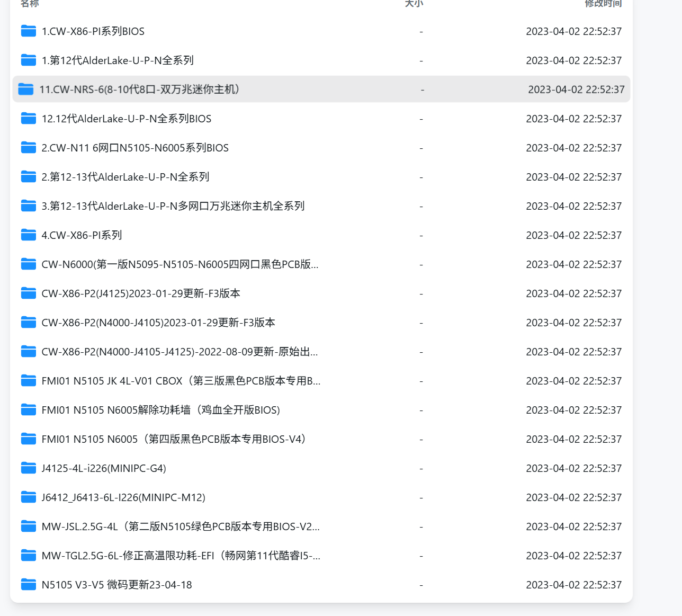Select MW-JSL.2.5G-4L 第二版N5105绿色PCB name
This screenshot has width=682, height=616.
click(181, 526)
